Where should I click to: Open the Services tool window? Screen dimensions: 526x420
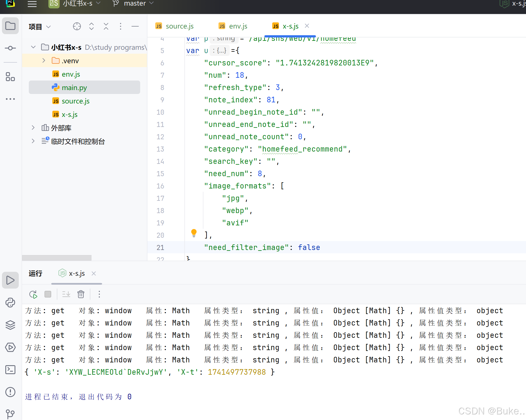pos(10,347)
